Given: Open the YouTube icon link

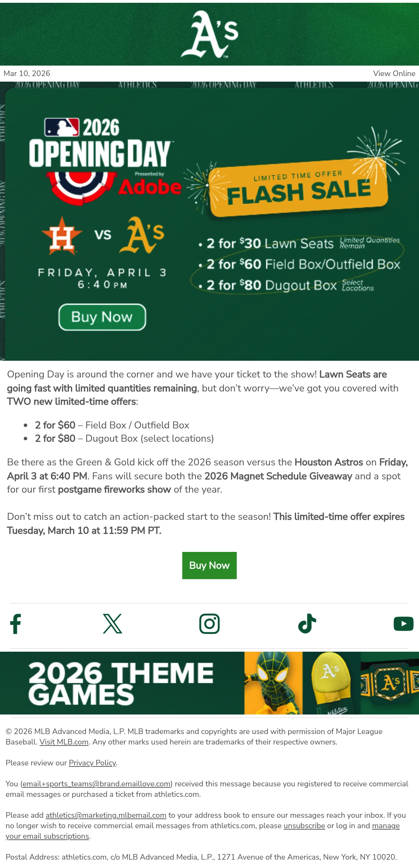Looking at the screenshot, I should (x=404, y=624).
